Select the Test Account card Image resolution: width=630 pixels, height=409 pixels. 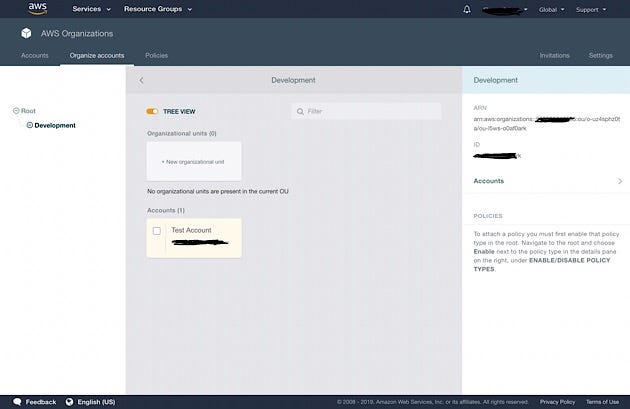pos(194,238)
